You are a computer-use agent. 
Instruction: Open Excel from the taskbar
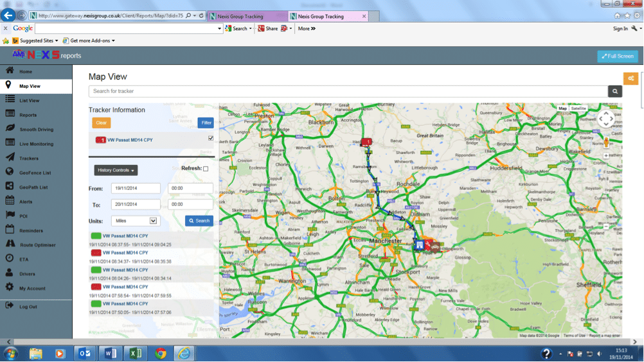136,353
